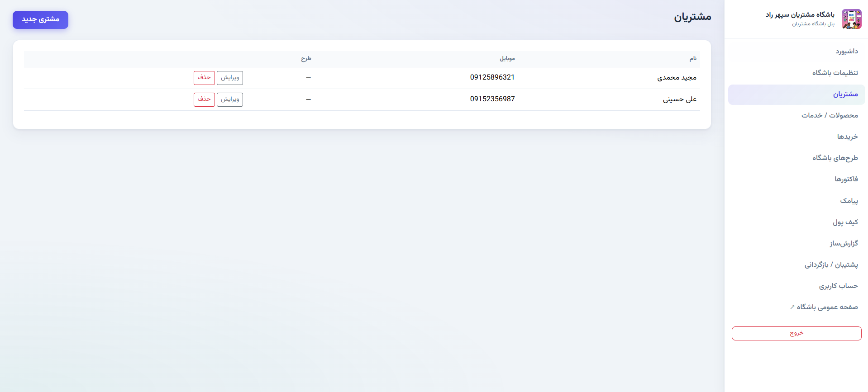868x392 pixels.
Task: Click حذف for علی حسینی
Action: pyautogui.click(x=204, y=99)
